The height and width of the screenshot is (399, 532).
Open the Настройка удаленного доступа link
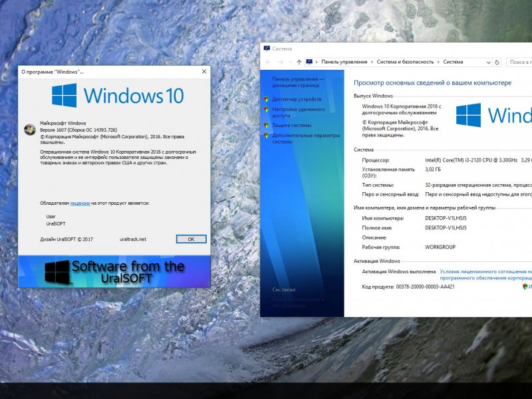click(x=298, y=112)
